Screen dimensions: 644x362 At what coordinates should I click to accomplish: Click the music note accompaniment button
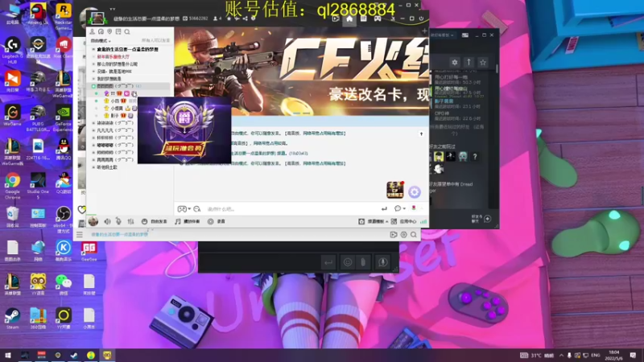pos(188,221)
